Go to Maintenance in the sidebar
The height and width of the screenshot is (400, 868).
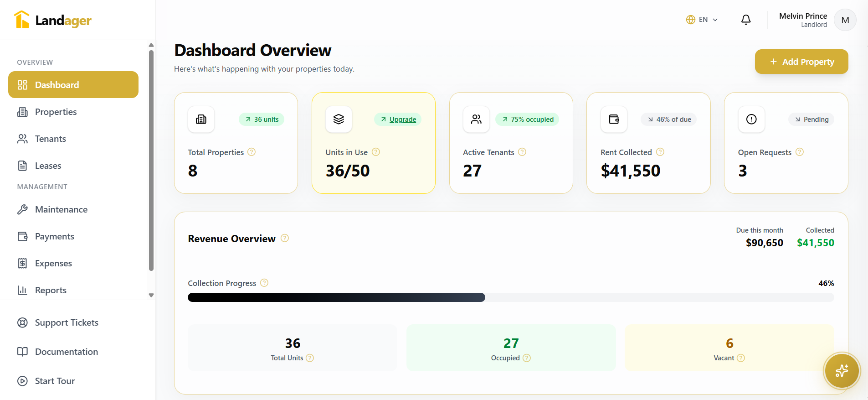click(61, 209)
